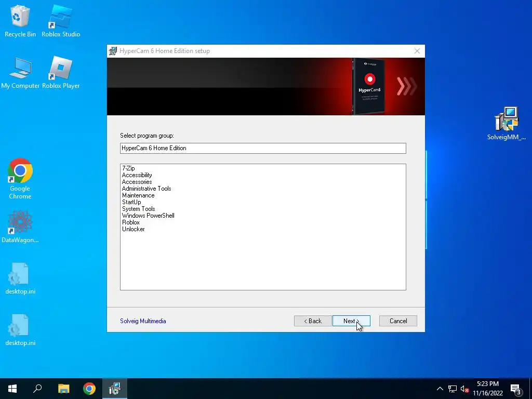Select Accessories program group
532x399 pixels.
tap(137, 182)
